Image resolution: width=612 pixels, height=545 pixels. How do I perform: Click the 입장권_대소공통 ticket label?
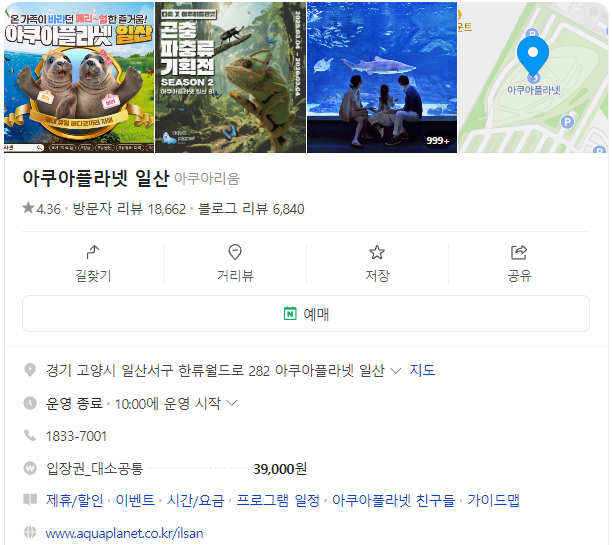click(x=94, y=468)
